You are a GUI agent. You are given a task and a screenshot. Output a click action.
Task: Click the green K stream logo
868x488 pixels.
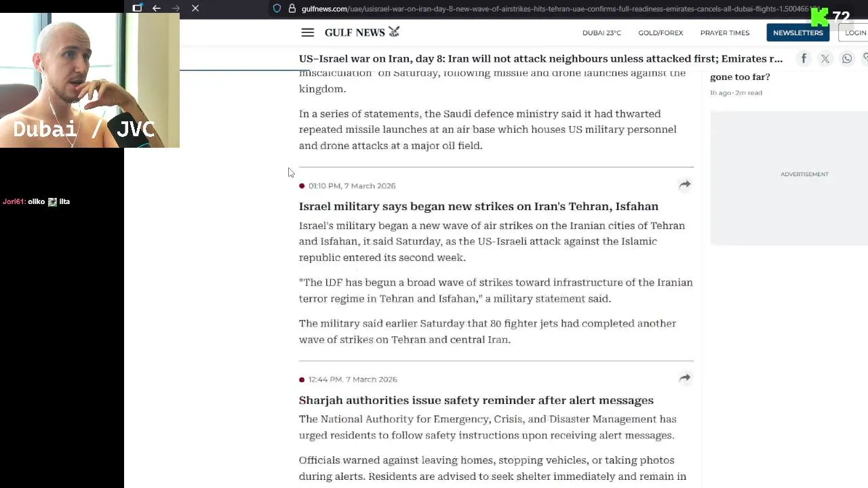click(x=819, y=17)
